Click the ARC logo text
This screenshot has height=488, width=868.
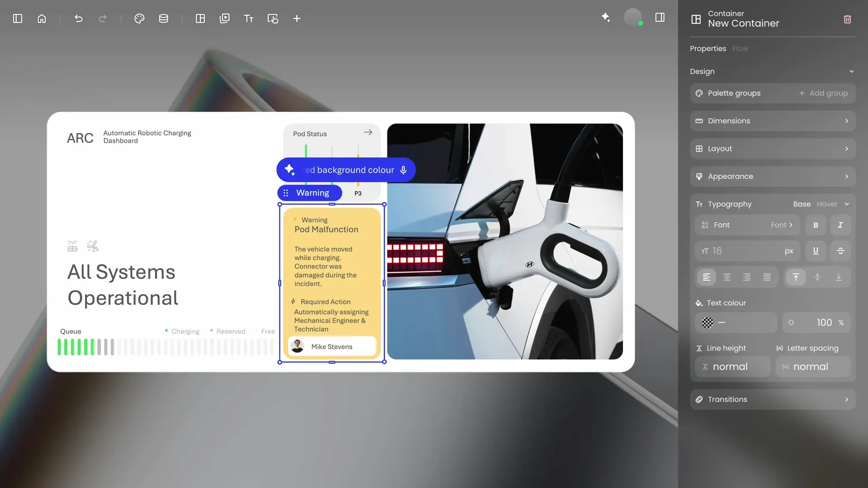80,138
